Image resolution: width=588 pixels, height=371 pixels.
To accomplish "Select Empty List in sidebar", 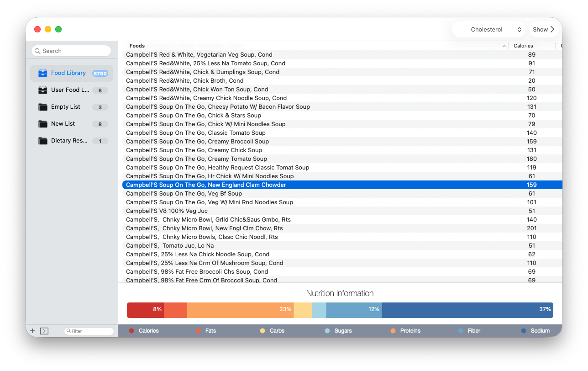I will [71, 107].
